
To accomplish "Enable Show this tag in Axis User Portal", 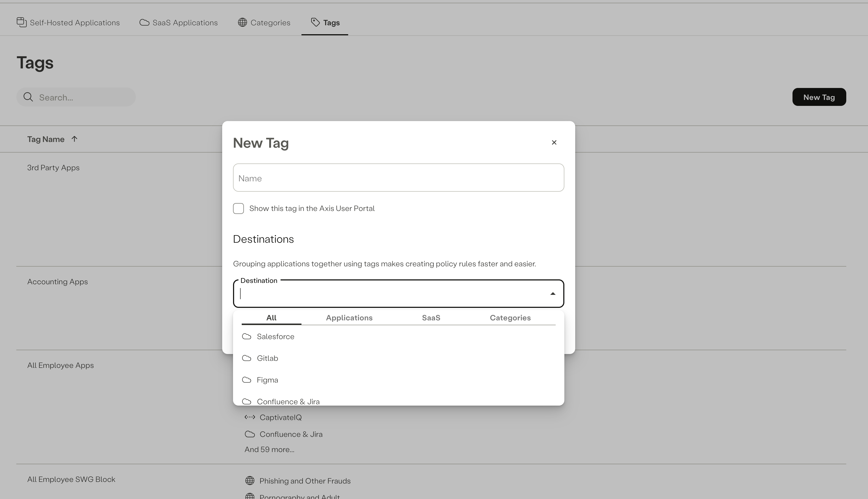I will 239,209.
